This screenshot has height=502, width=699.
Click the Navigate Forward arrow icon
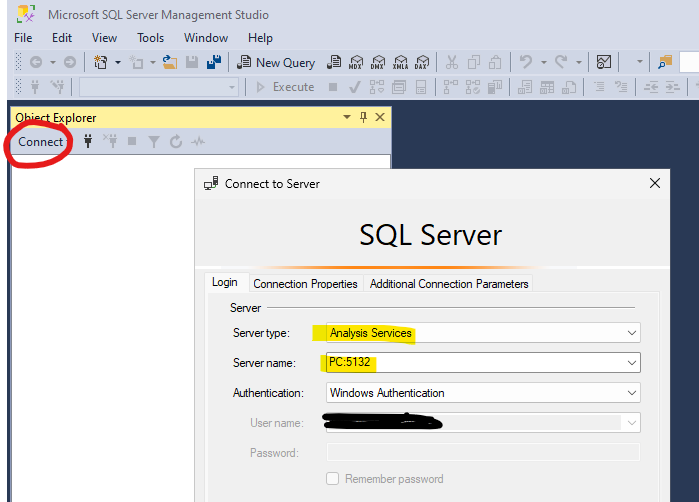point(70,62)
